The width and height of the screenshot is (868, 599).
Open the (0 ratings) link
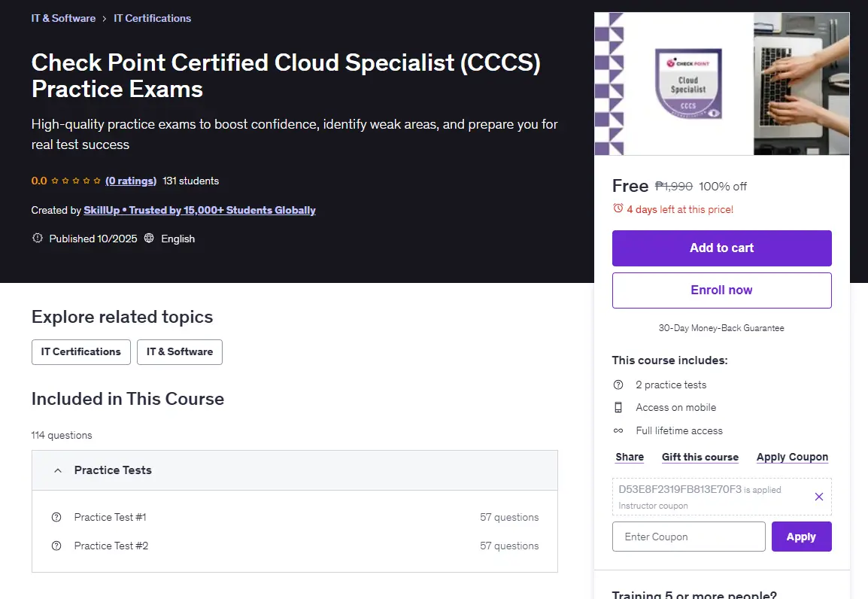tap(131, 181)
